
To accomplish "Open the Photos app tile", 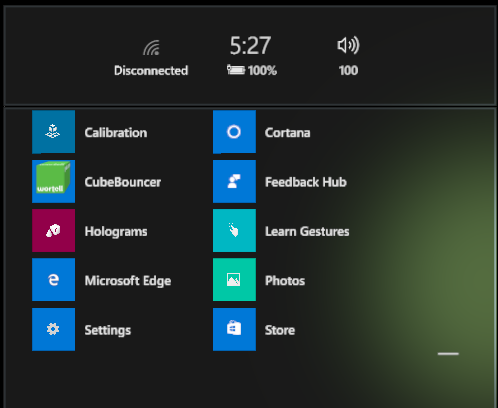I will click(234, 280).
